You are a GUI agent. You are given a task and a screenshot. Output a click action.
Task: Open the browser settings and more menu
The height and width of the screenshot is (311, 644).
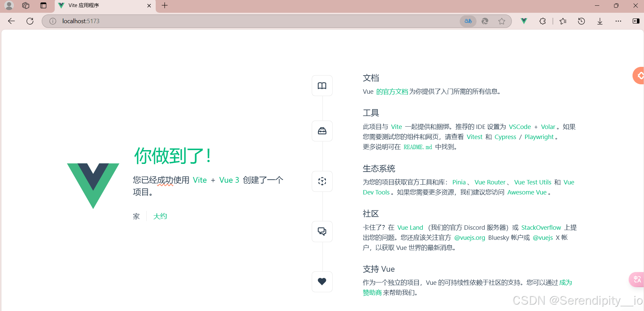pos(618,21)
